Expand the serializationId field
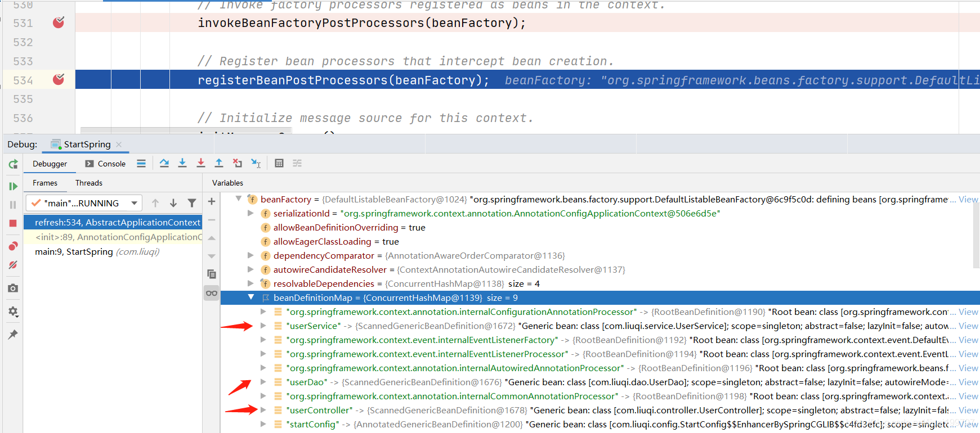This screenshot has width=980, height=433. (251, 213)
